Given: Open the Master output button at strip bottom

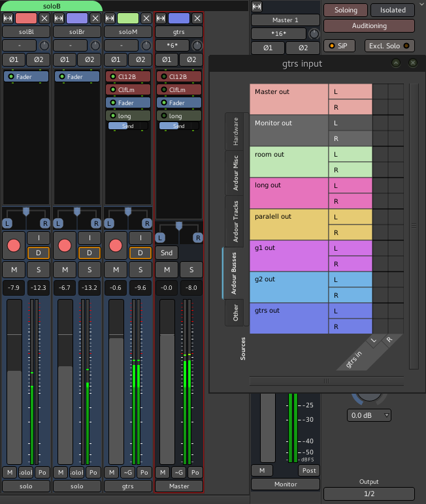Looking at the screenshot, I should 179,486.
